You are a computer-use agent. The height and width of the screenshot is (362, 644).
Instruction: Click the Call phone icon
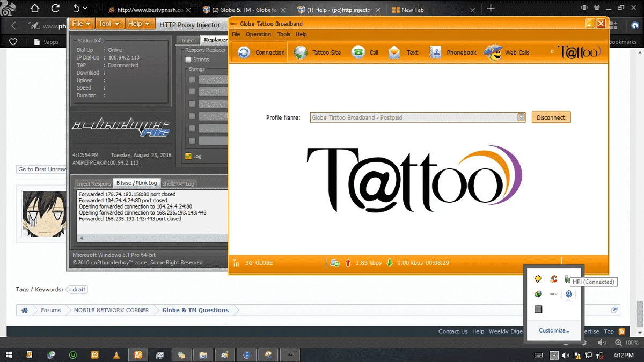358,52
